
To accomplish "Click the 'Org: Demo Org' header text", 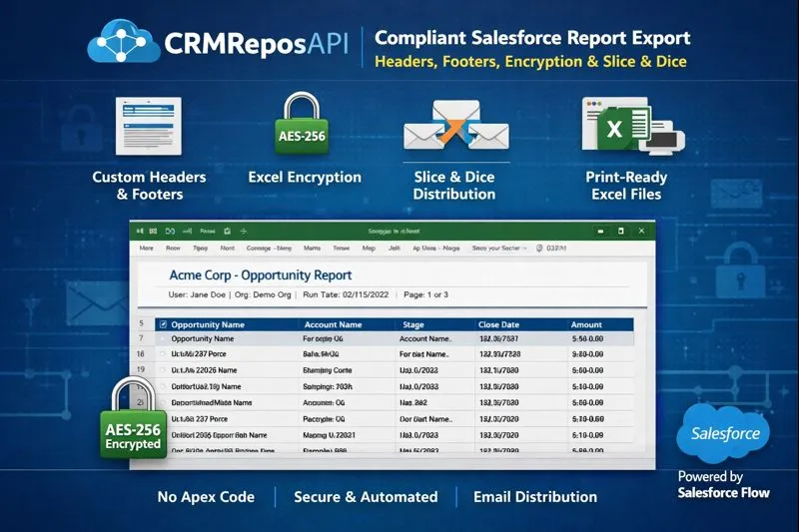I will click(263, 294).
